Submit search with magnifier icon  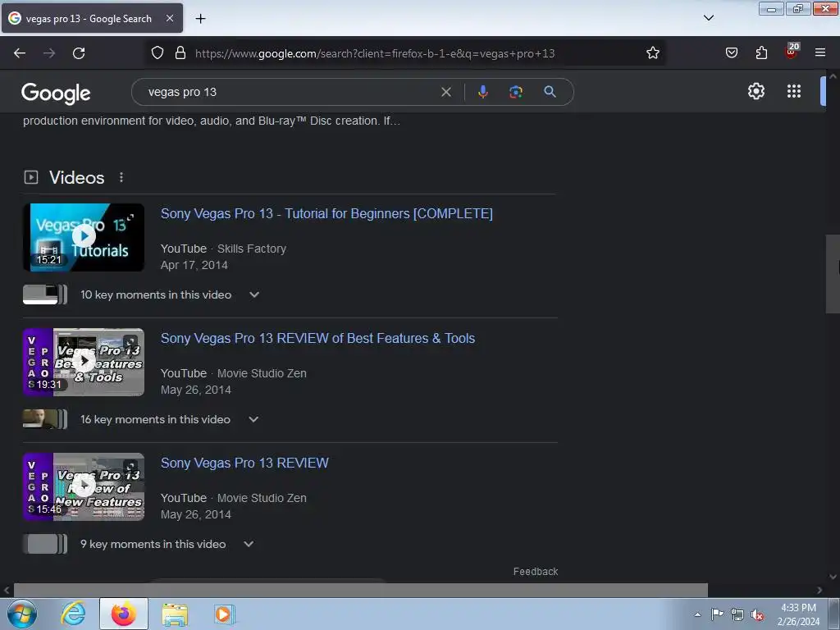click(x=550, y=92)
